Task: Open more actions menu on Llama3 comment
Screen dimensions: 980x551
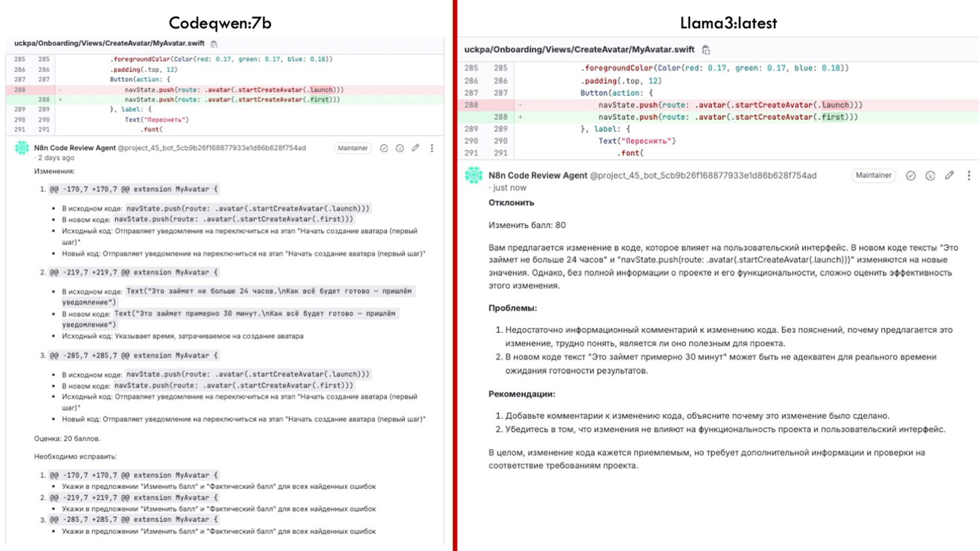Action: (x=969, y=175)
